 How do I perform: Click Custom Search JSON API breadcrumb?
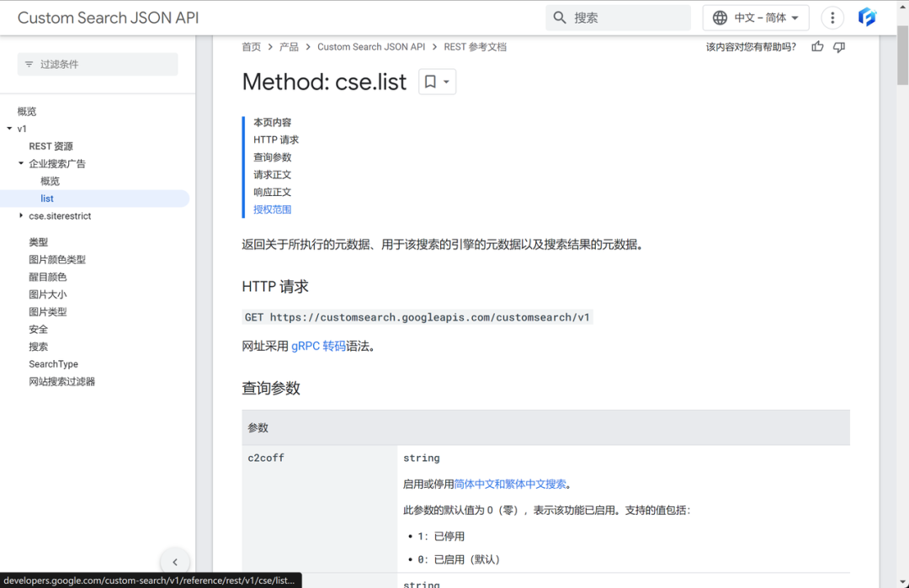point(371,47)
